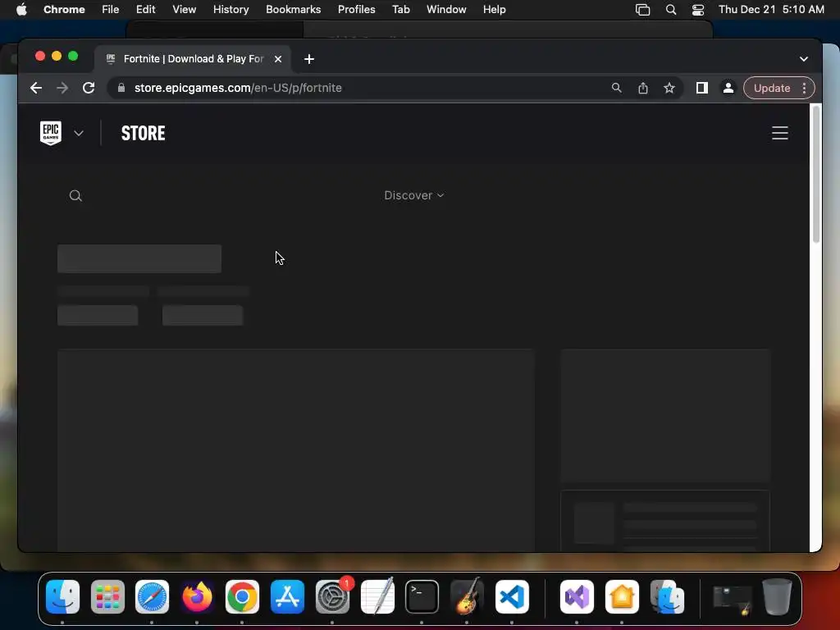This screenshot has width=840, height=630.
Task: Click the page vertical scrollbar
Action: coord(816,174)
